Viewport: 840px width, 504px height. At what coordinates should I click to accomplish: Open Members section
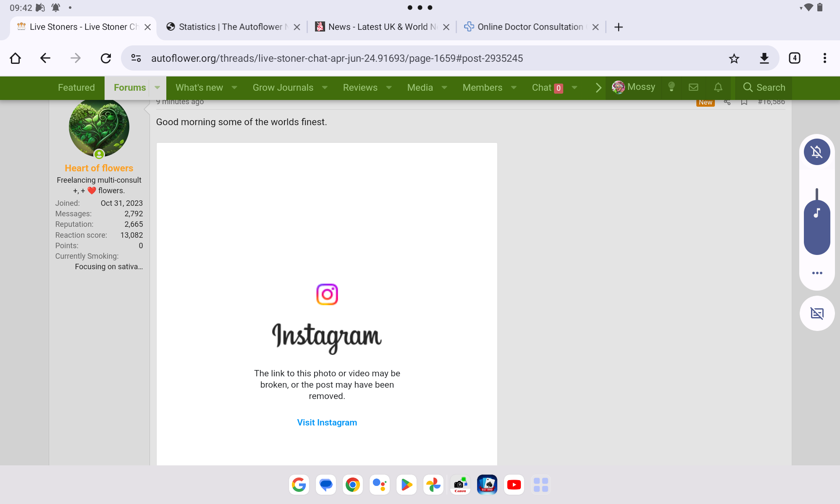coord(483,87)
